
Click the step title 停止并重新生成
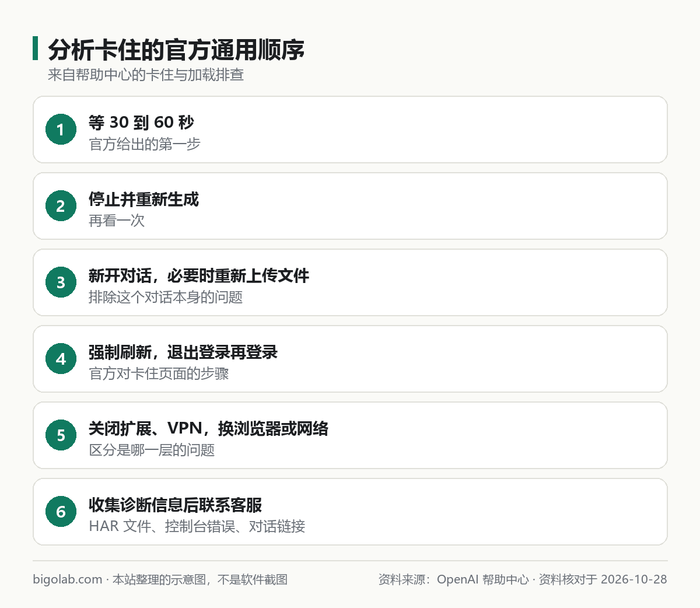(143, 200)
